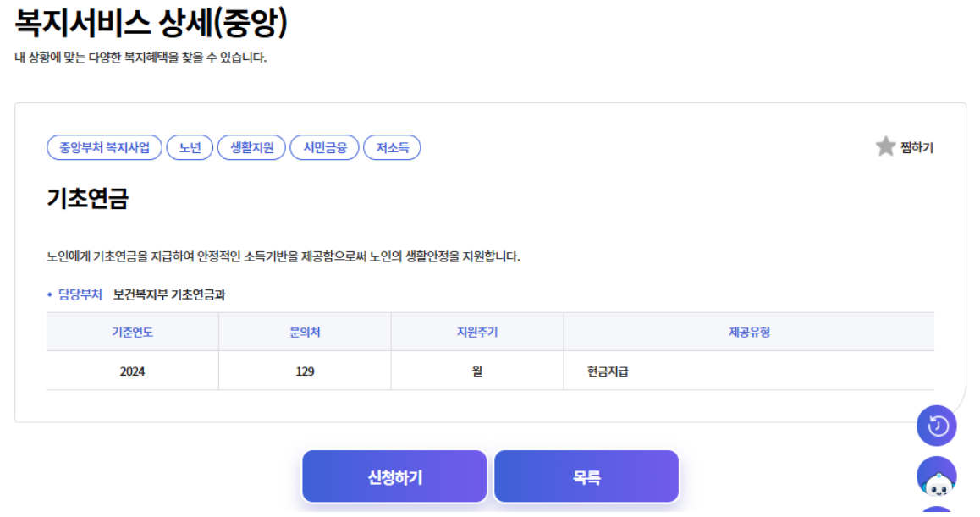Click the 서민금융 tag chip
Image resolution: width=980 pixels, height=517 pixels.
[x=324, y=146]
